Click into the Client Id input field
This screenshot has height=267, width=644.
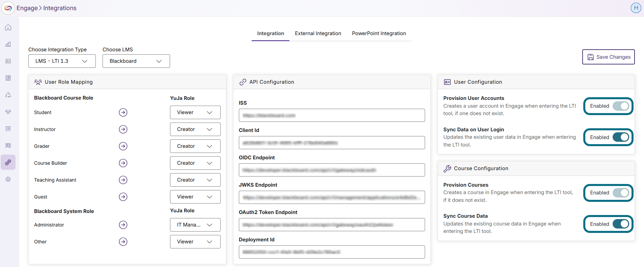pyautogui.click(x=332, y=143)
